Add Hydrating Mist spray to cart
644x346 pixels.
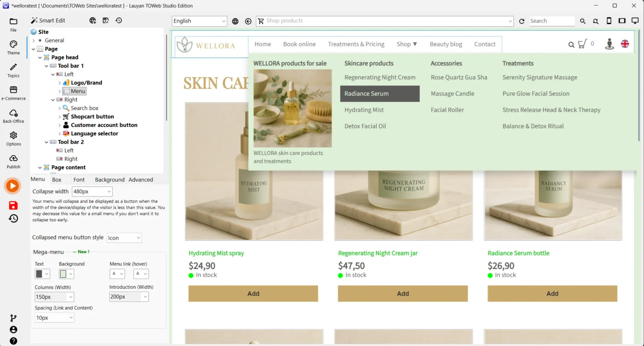253,294
